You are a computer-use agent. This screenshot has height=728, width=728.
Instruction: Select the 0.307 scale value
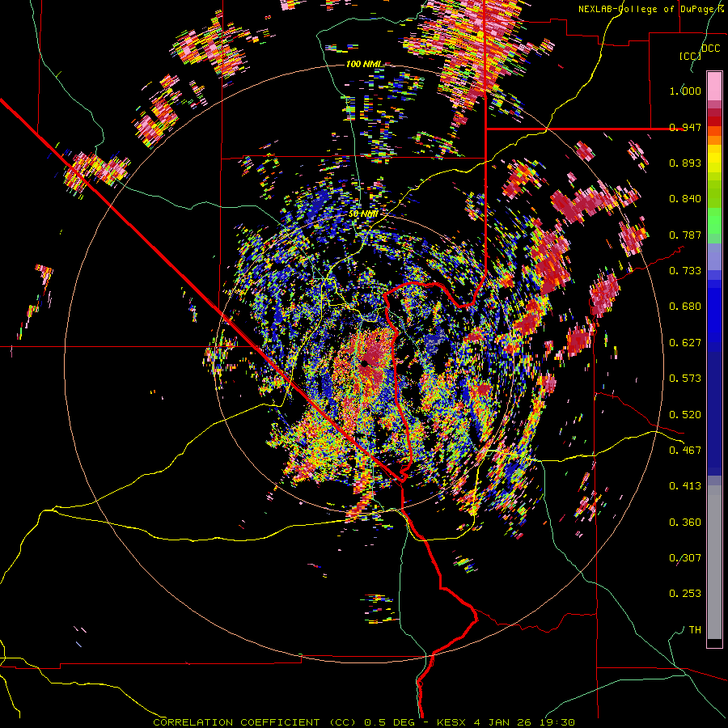click(x=685, y=558)
